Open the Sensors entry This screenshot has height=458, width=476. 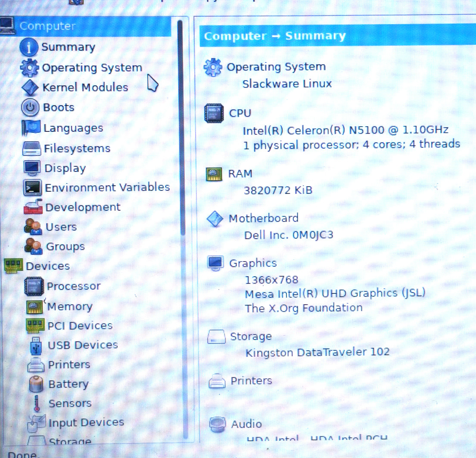point(70,403)
